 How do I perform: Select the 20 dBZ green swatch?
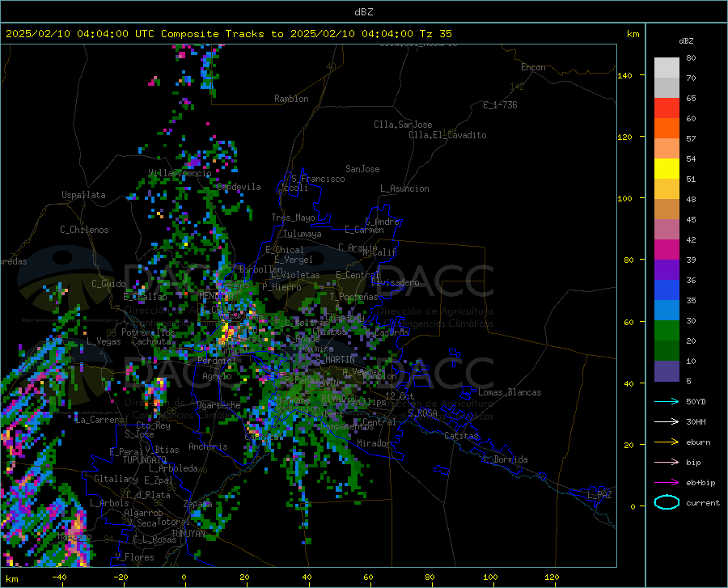click(667, 331)
